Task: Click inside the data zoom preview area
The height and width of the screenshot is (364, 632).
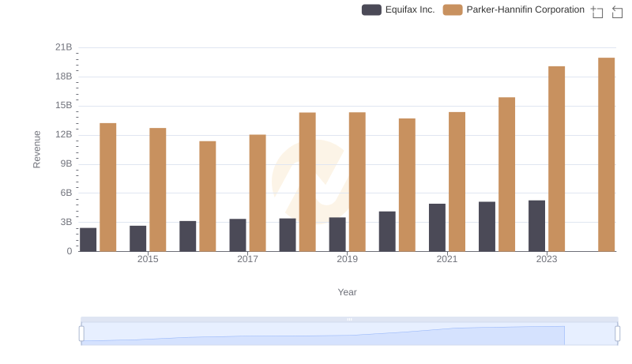Action: click(x=349, y=334)
